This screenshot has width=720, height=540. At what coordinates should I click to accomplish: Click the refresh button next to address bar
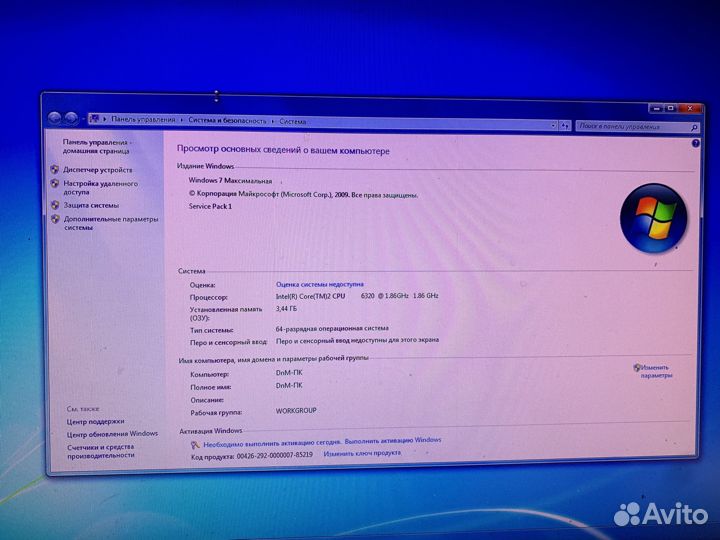click(565, 125)
